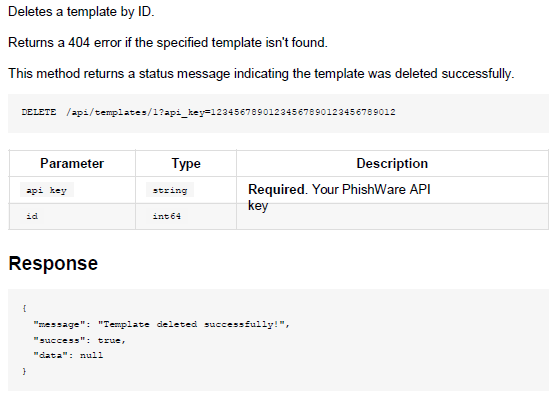Click the Response heading
The image size is (555, 396).
53,263
